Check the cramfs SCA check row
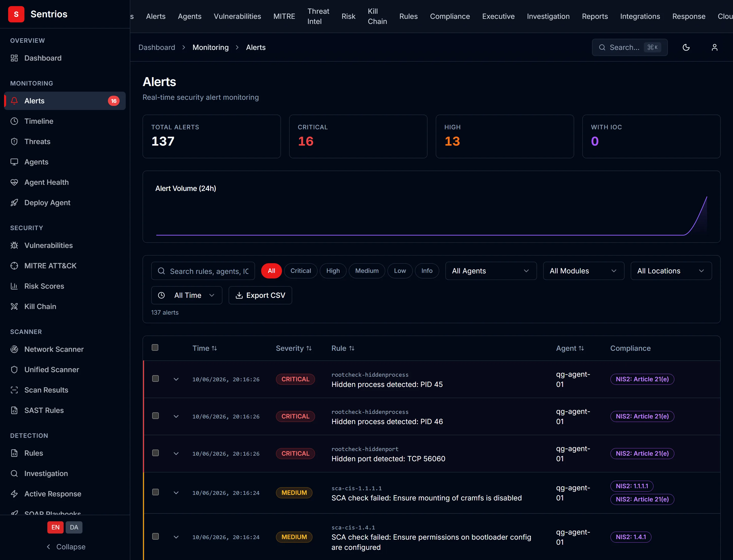Viewport: 733px width, 560px height. tap(155, 492)
